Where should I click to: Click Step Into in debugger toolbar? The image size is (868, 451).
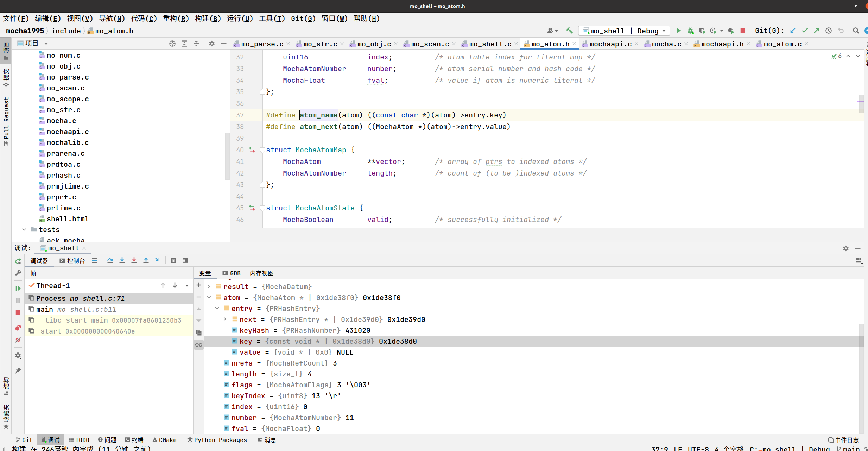122,260
